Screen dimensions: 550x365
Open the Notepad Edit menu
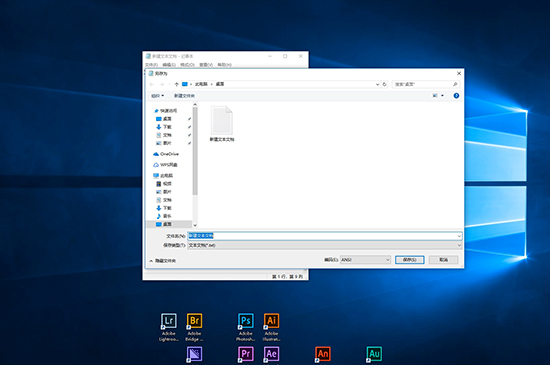pos(169,65)
